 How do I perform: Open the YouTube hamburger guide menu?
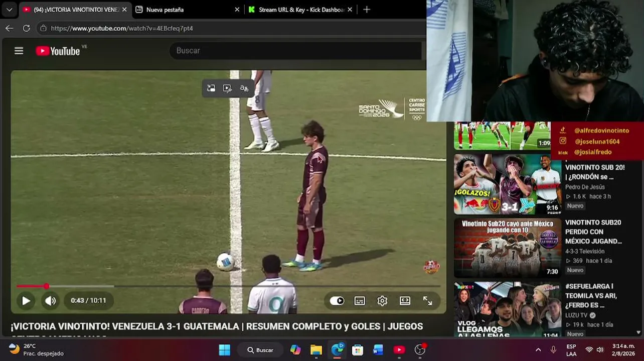point(19,51)
